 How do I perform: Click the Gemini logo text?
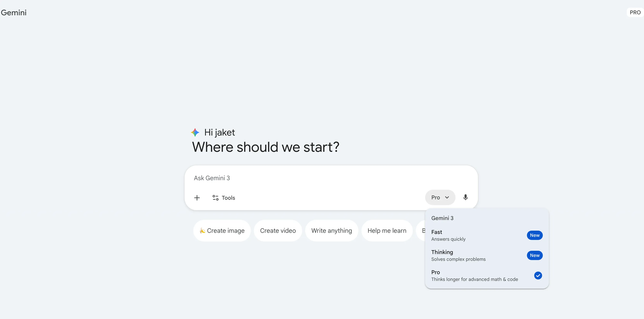pos(14,13)
